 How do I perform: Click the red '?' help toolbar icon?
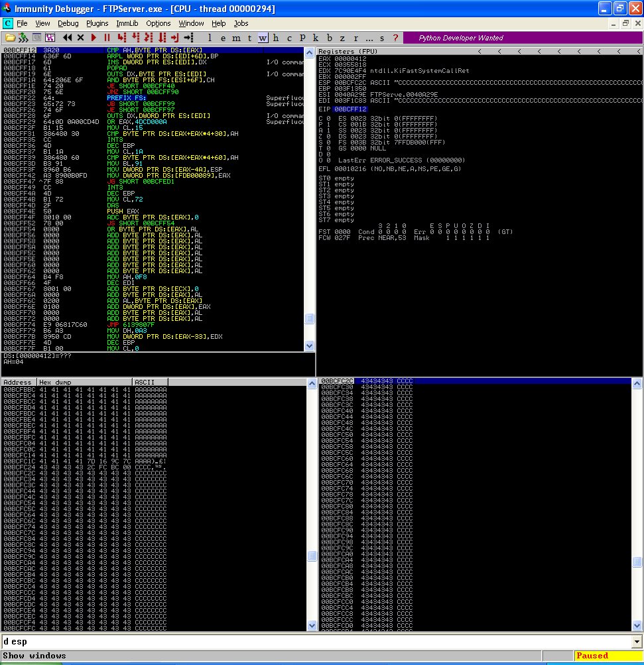click(x=396, y=38)
